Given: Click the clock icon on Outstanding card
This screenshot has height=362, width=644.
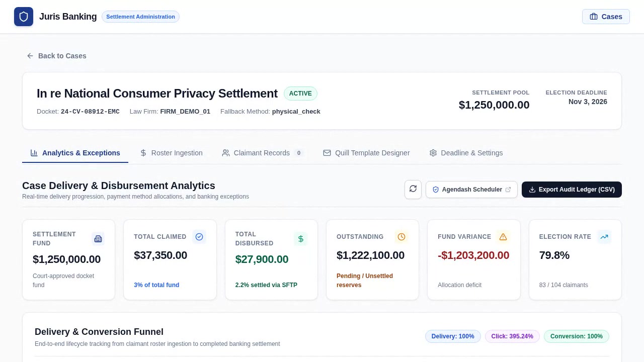Looking at the screenshot, I should [401, 237].
